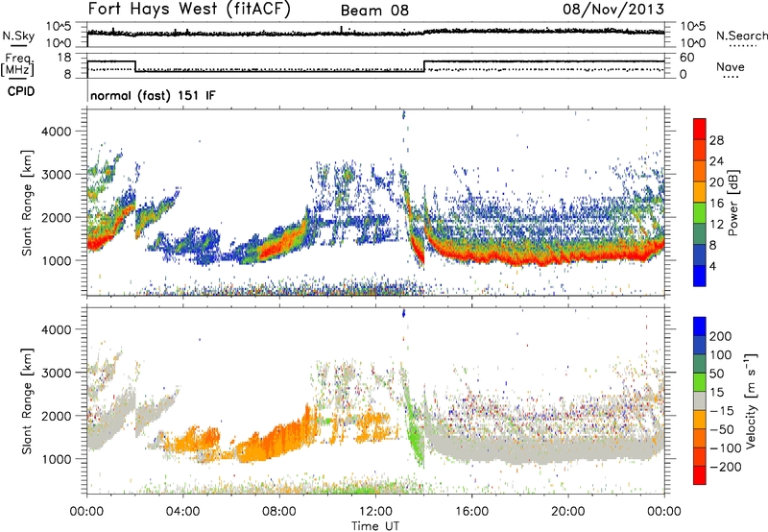Click the "CPID" row label
Screen dimensions: 768x532
21,91
